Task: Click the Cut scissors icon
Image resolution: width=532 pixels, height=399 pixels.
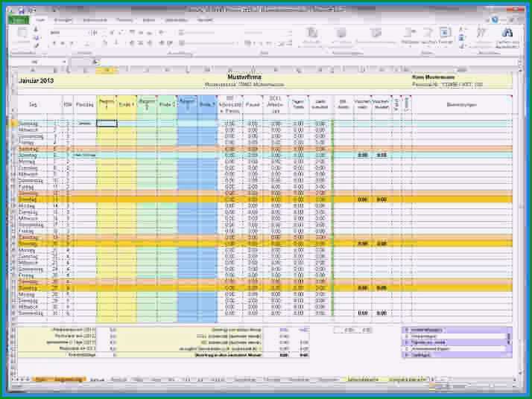Action: (37, 30)
